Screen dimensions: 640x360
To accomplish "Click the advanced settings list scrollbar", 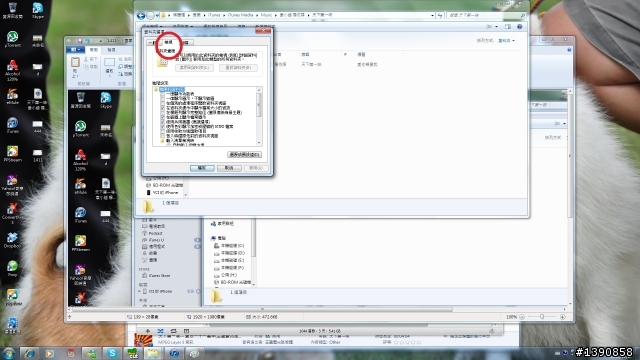I will (259, 116).
